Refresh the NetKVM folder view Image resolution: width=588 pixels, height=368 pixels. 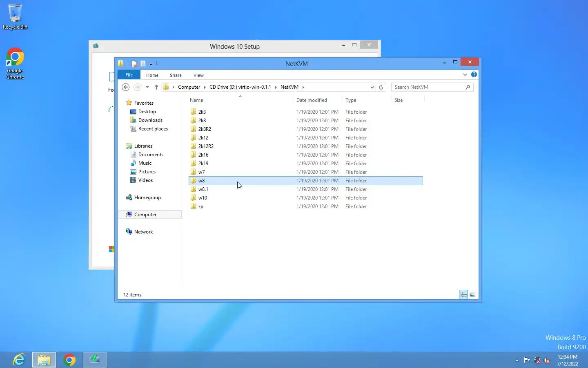[x=381, y=87]
